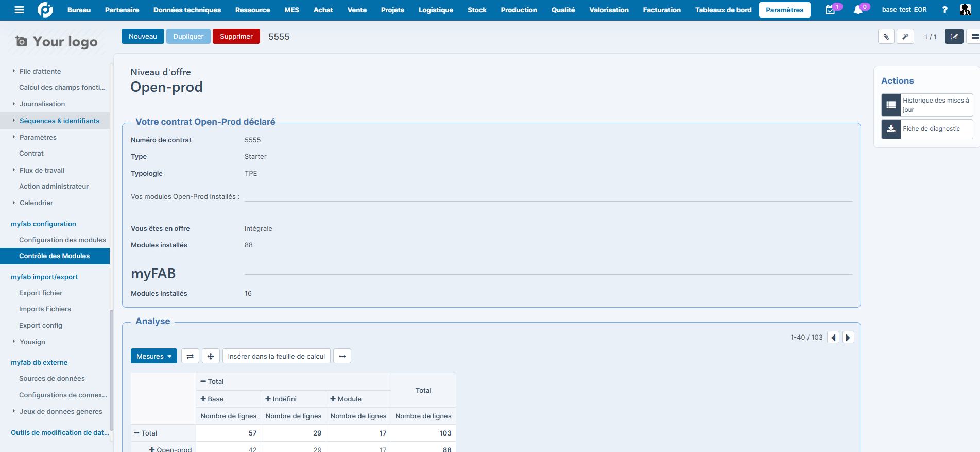The image size is (980, 452).
Task: Click the Fiche de diagnostic download icon
Action: 891,129
